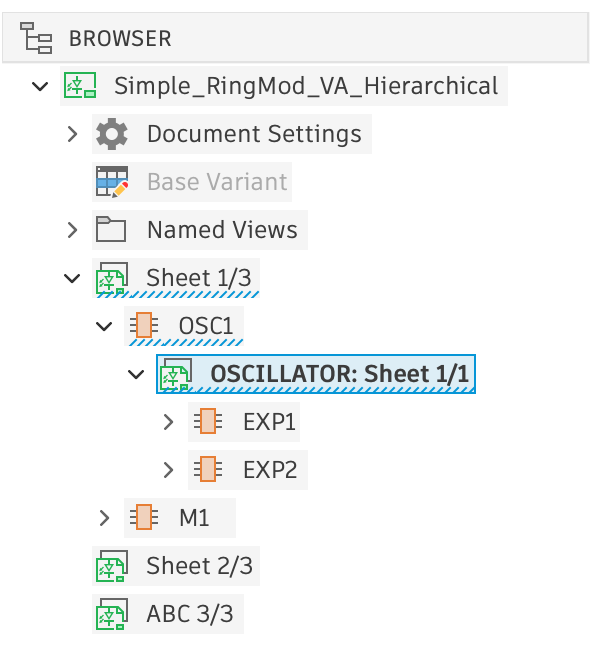Click the Simple_RingMod_VA_Hierarchical schematic icon
This screenshot has width=600, height=670.
(x=80, y=85)
